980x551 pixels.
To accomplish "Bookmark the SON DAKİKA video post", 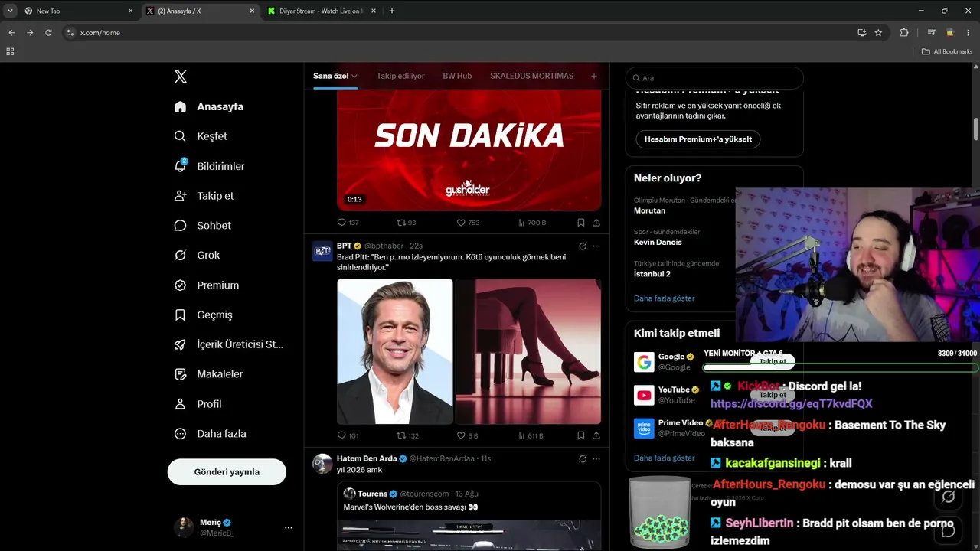I will point(580,223).
